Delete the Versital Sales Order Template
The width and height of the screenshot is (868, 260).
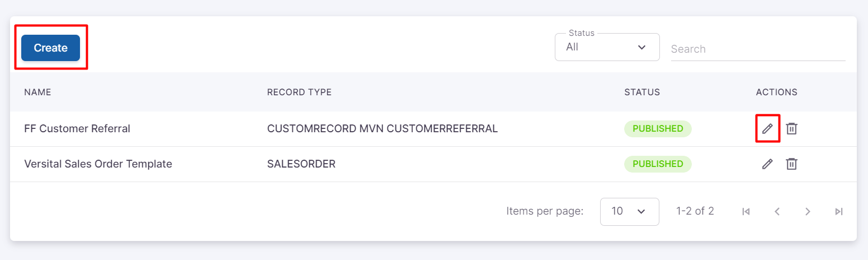[791, 164]
